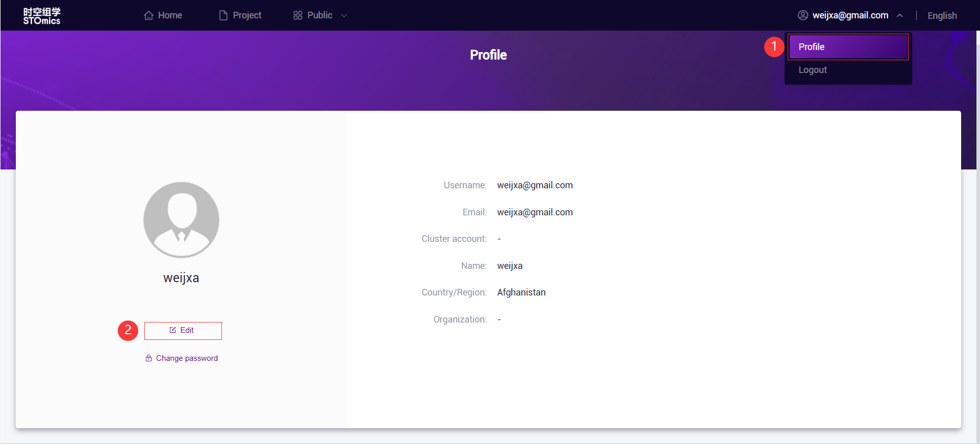This screenshot has width=980, height=444.
Task: Click the default avatar picture
Action: click(181, 220)
